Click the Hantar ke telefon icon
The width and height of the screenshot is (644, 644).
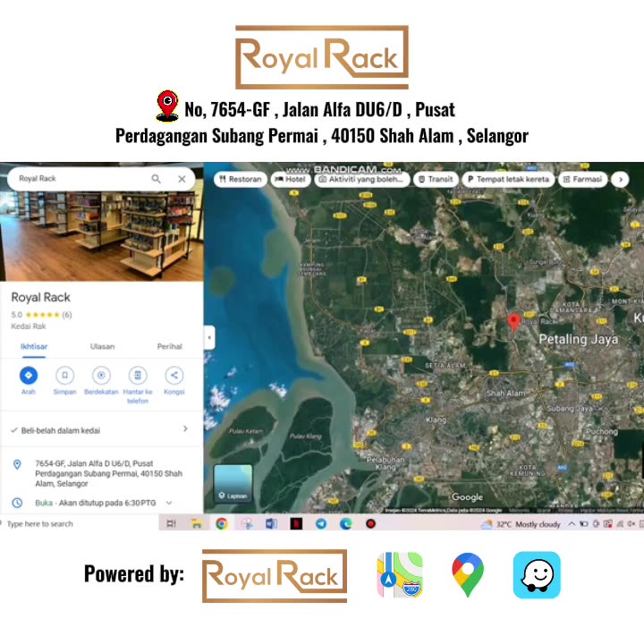pyautogui.click(x=137, y=376)
